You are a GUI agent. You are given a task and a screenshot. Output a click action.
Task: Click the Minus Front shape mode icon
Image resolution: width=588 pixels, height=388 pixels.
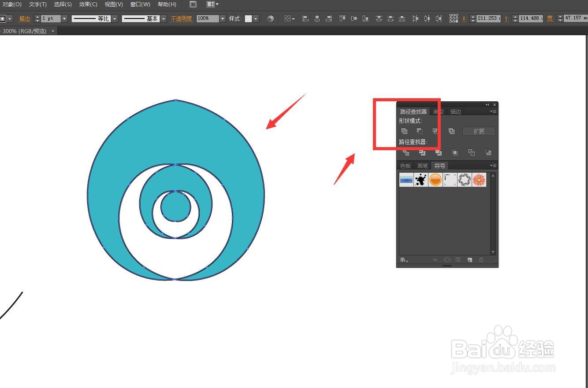(x=420, y=131)
